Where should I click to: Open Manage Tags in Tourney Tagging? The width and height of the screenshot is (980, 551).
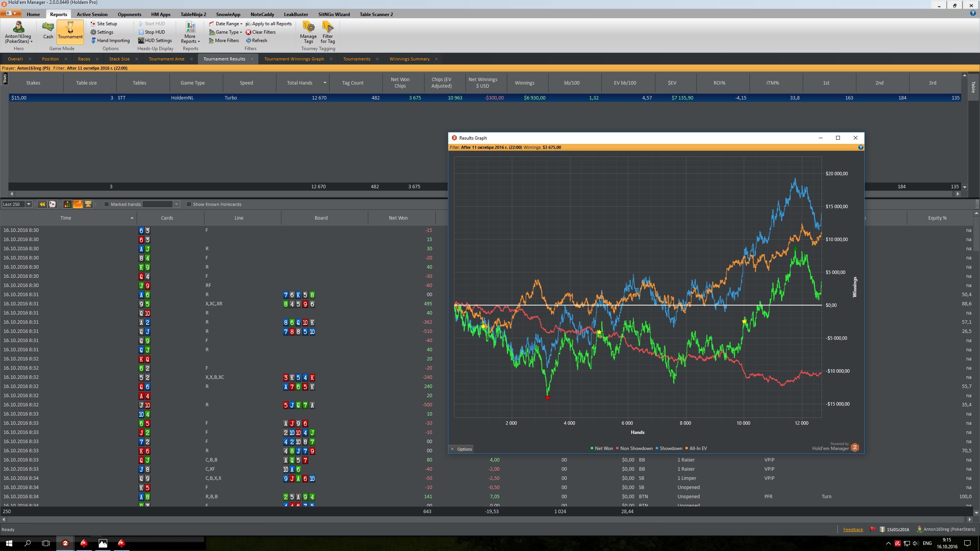(x=308, y=33)
